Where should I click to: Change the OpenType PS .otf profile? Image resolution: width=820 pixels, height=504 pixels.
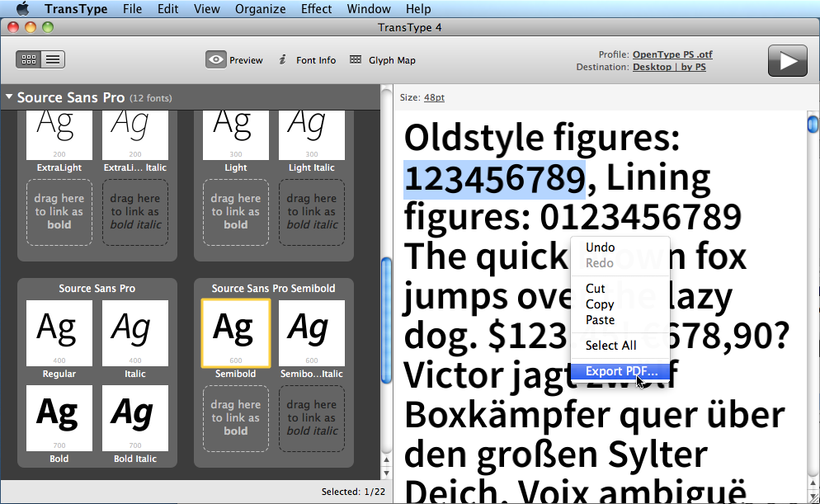pos(672,54)
